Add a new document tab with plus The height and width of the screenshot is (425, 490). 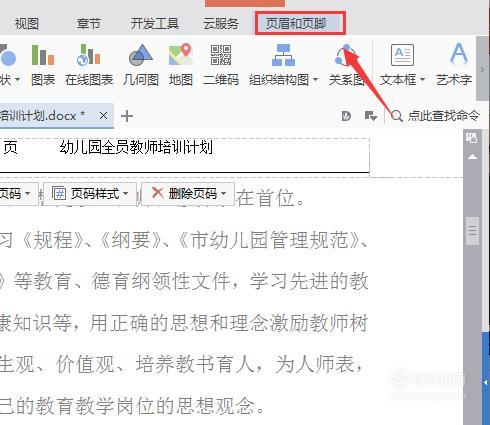point(127,116)
